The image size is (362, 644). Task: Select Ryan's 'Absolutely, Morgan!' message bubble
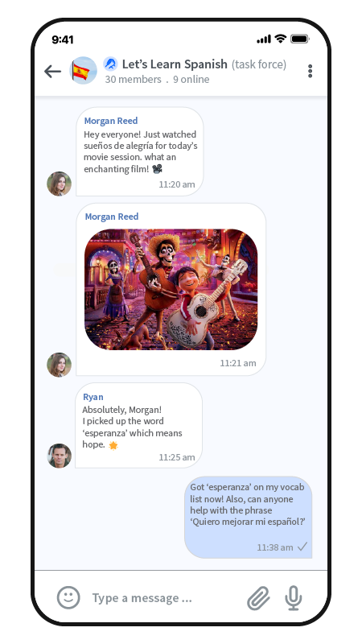pyautogui.click(x=138, y=426)
